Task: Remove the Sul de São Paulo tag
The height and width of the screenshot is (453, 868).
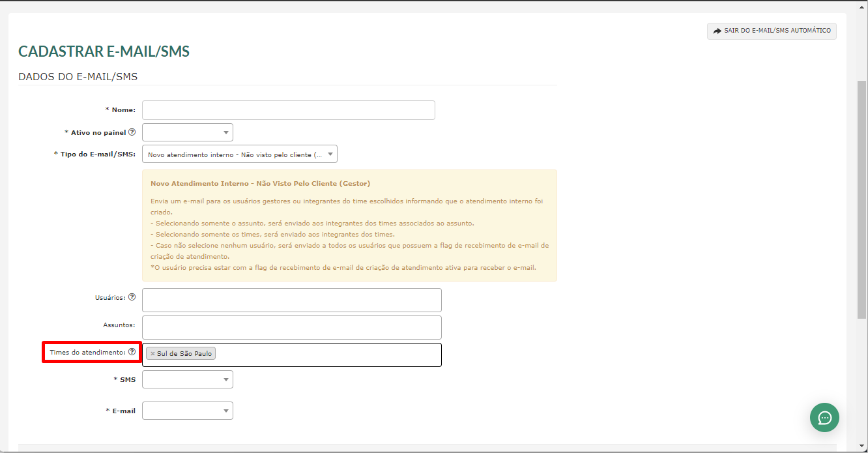Action: coord(152,353)
